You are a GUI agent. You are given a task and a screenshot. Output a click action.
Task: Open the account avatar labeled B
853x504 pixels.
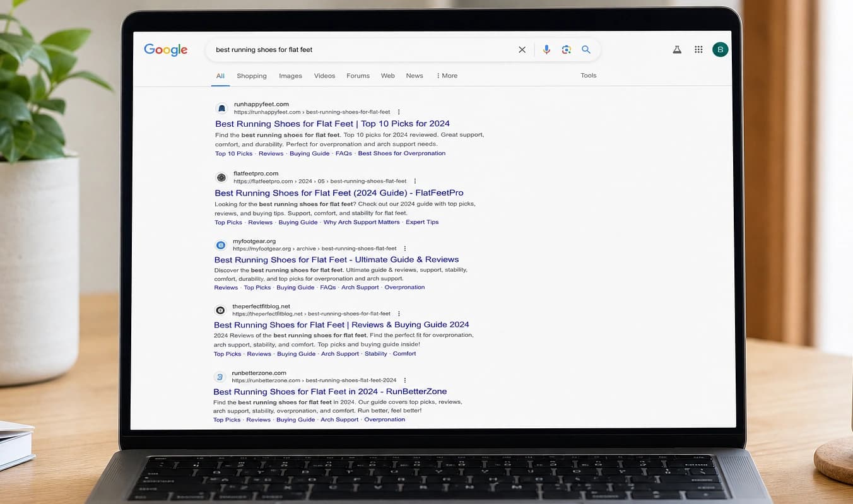[720, 49]
